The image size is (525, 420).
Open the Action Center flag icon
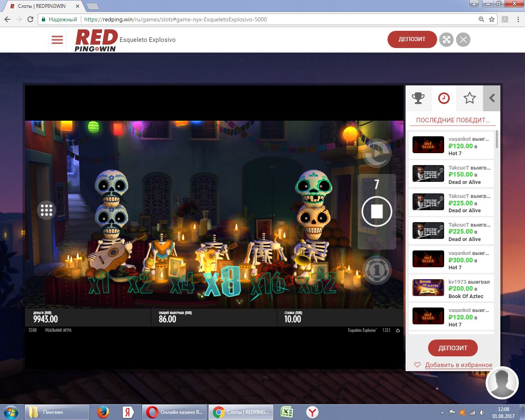(452, 413)
